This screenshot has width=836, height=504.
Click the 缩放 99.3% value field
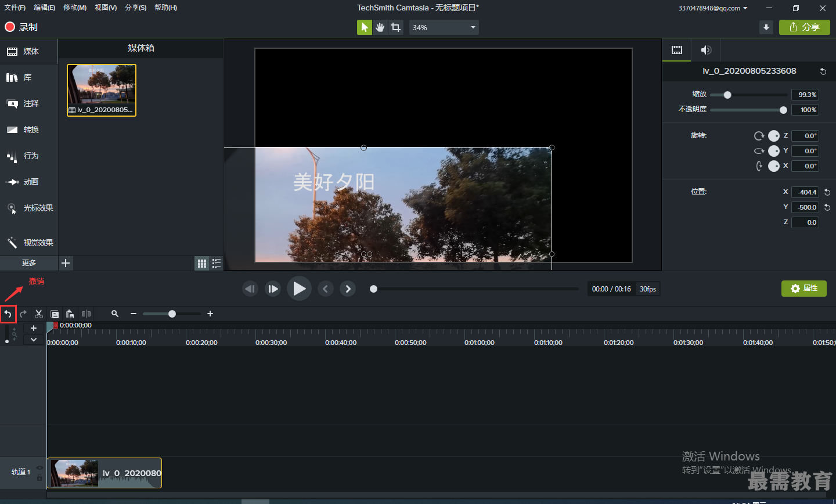tap(805, 95)
